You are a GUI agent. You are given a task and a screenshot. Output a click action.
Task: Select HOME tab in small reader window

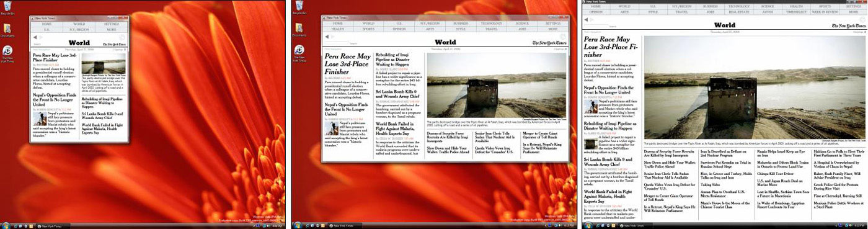point(46,24)
